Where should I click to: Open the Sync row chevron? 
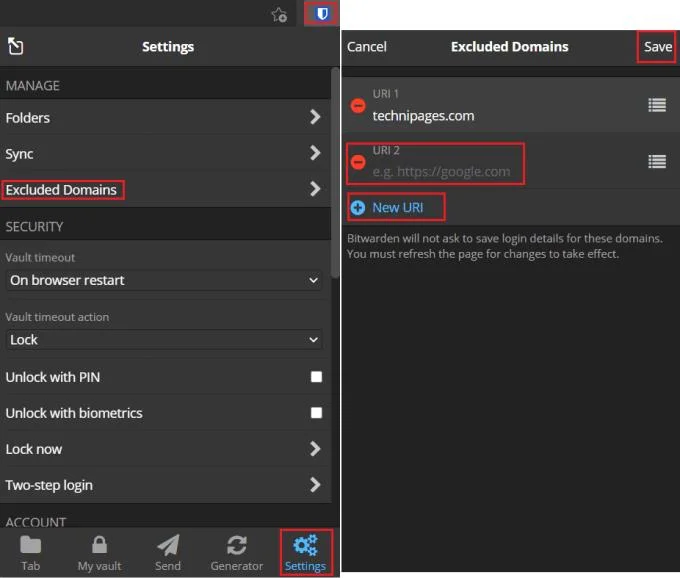(315, 153)
